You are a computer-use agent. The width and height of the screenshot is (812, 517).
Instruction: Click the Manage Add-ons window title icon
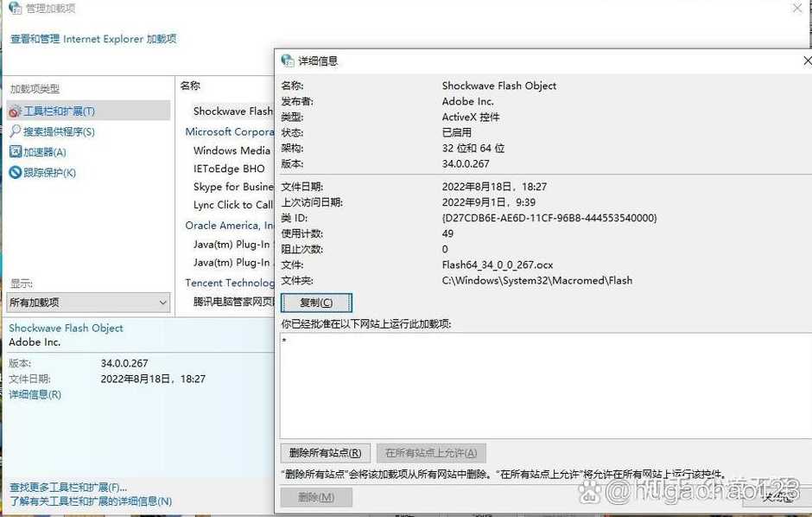pos(15,8)
